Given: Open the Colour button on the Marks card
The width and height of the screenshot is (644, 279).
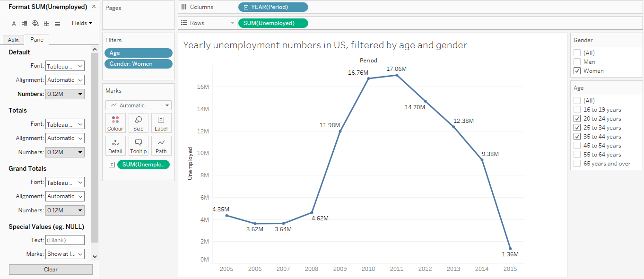Looking at the screenshot, I should (115, 123).
